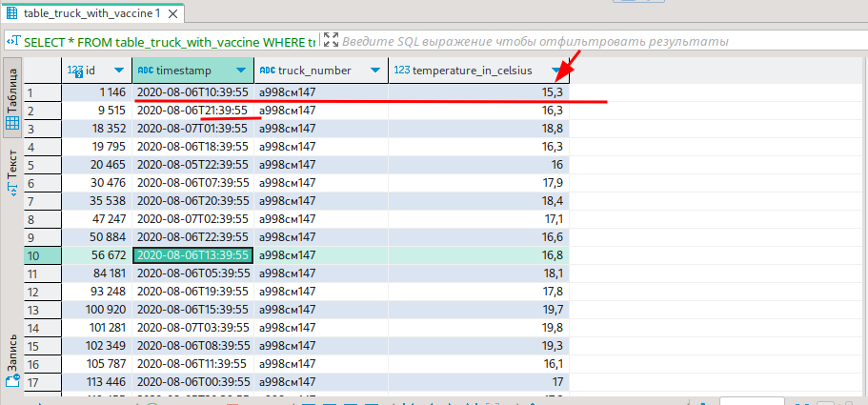Viewport: 868px width, 405px height.
Task: Select the temperature_in_celsius column header
Action: click(x=479, y=71)
